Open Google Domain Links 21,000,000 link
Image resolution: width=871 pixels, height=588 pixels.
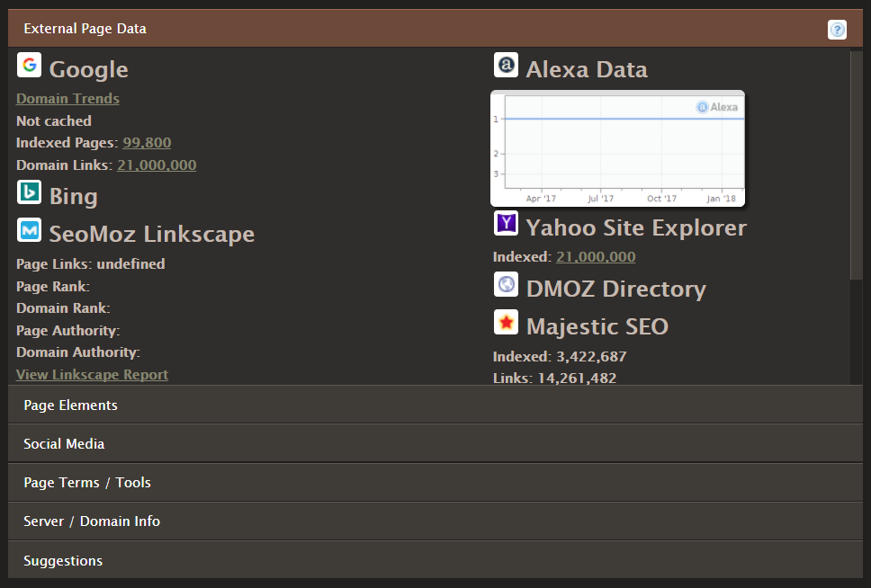tap(157, 165)
